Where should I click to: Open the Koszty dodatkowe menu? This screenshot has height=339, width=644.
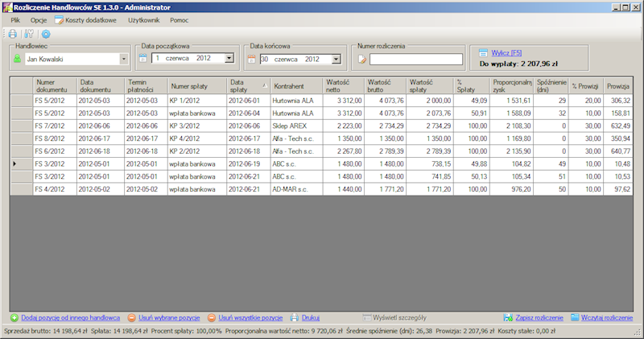[85, 20]
